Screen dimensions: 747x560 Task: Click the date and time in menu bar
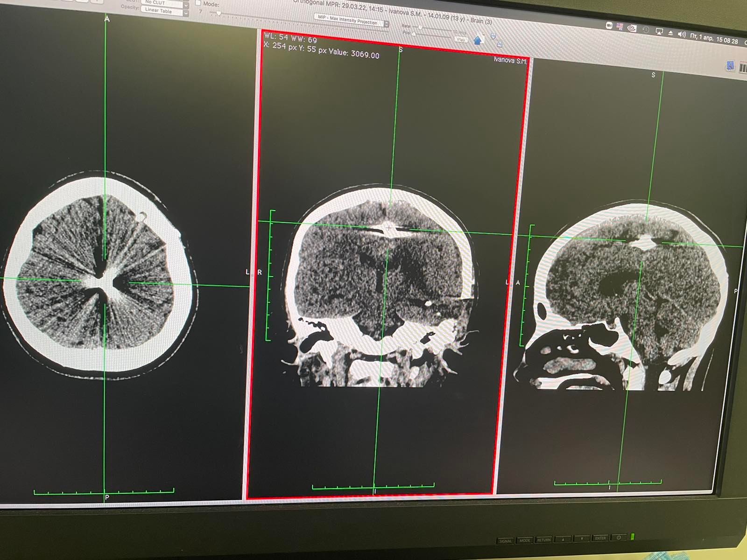714,39
